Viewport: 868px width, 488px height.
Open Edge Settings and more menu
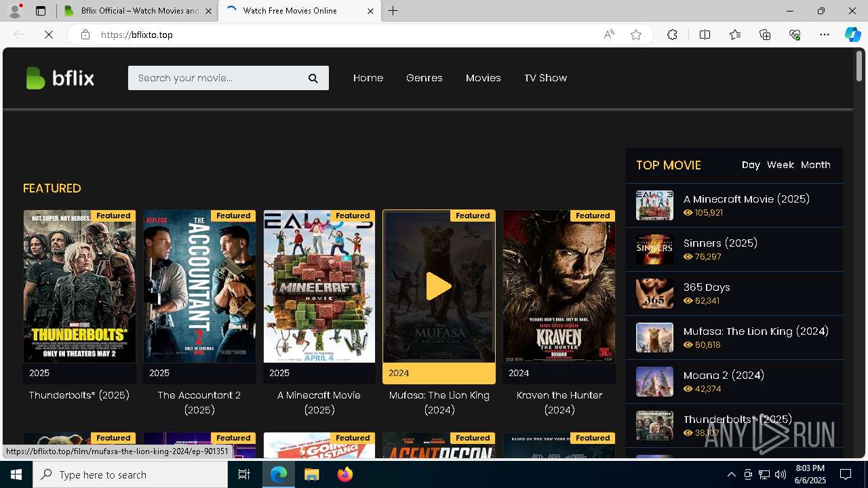[x=825, y=35]
